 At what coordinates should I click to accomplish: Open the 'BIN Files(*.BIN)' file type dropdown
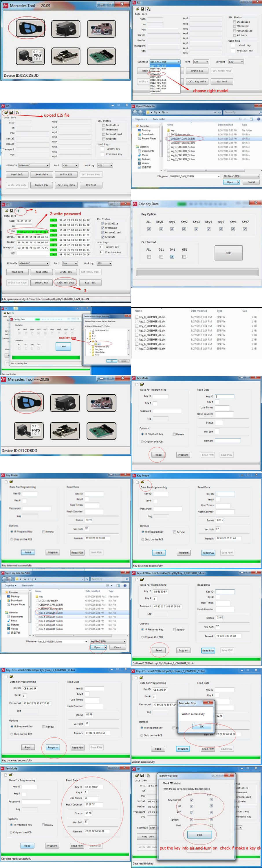click(x=258, y=176)
